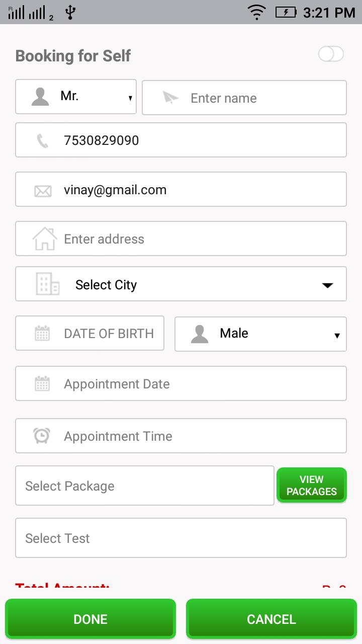Tap the building icon beside Select City

click(48, 284)
